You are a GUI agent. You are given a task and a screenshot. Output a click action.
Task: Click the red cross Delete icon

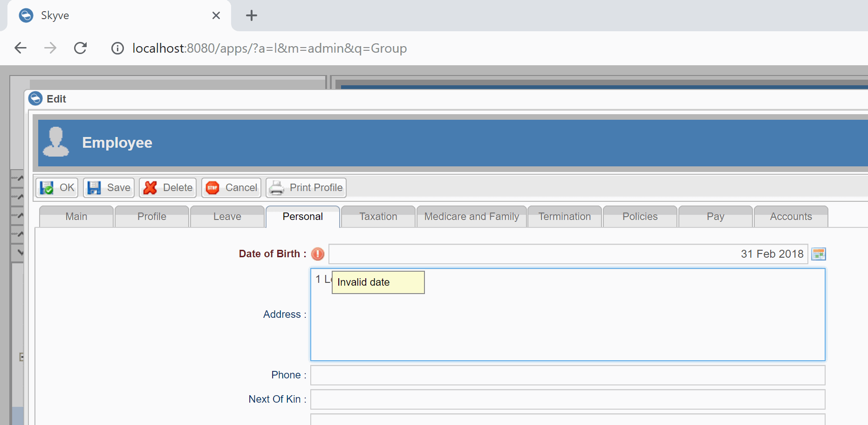[x=150, y=187]
